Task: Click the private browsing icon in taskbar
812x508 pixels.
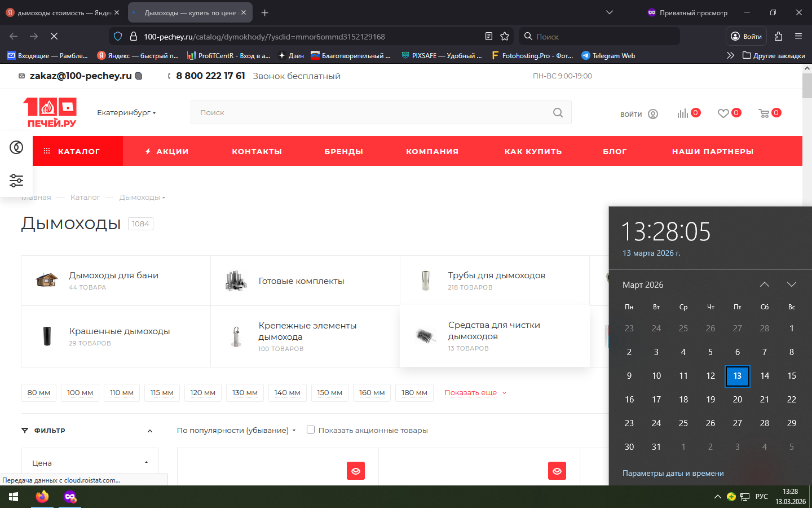Action: point(70,497)
